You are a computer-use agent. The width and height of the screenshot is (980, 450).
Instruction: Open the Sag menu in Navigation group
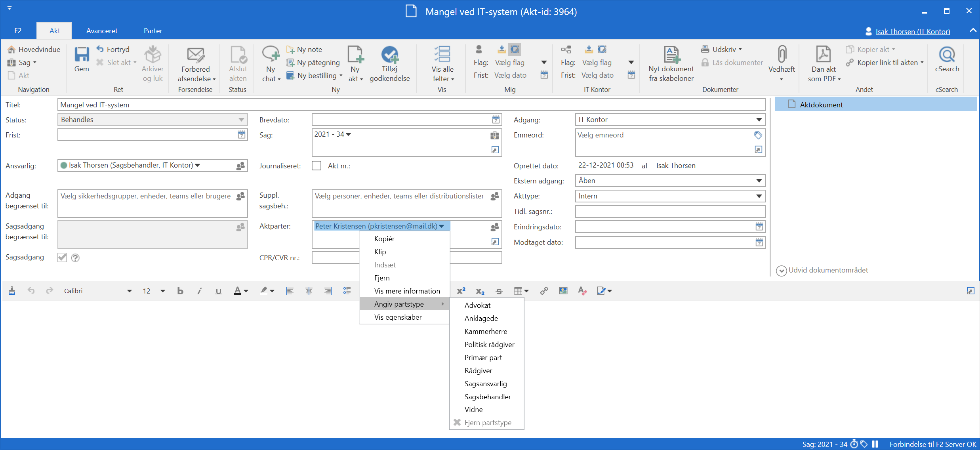[22, 62]
